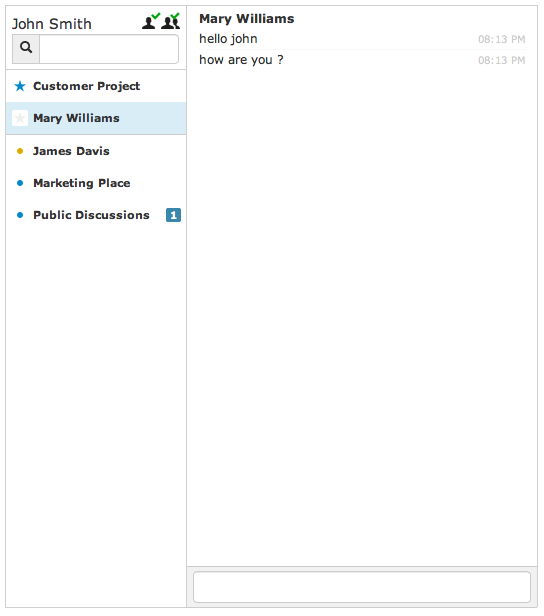Click James Davis yellow status dot
Viewport: 544px width, 616px height.
coord(20,151)
